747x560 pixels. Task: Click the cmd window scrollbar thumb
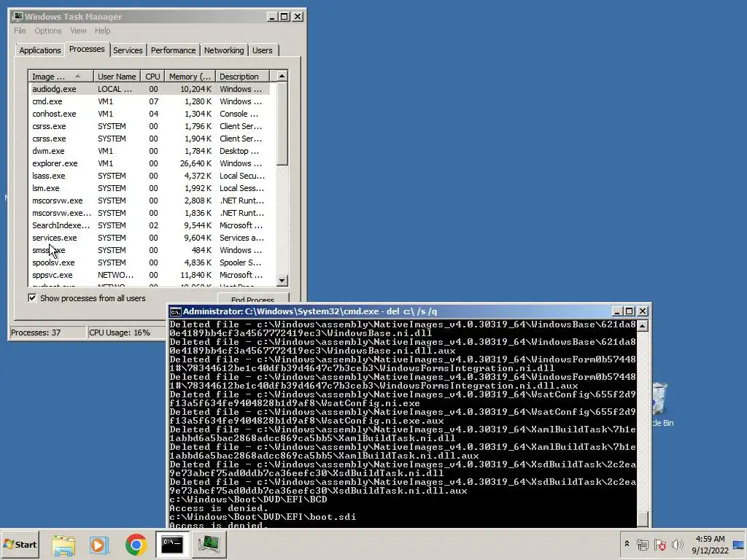pos(642,518)
